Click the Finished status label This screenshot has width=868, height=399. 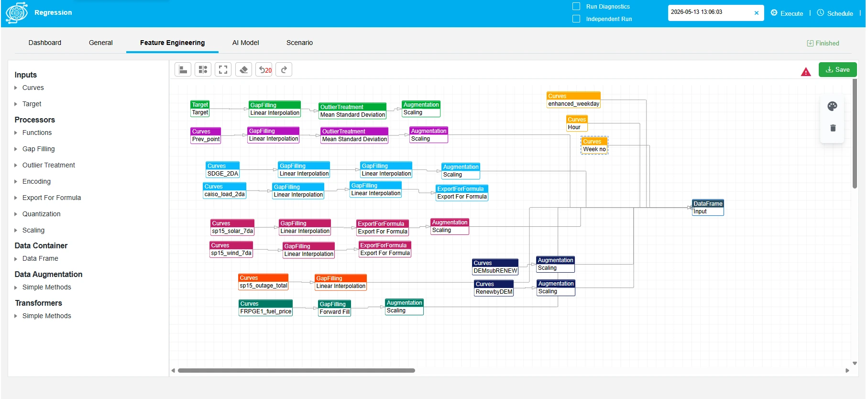tap(823, 43)
